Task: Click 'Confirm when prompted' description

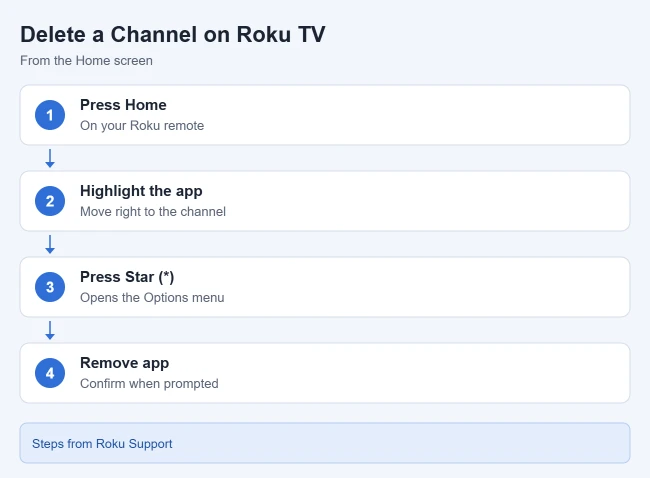Action: 149,383
